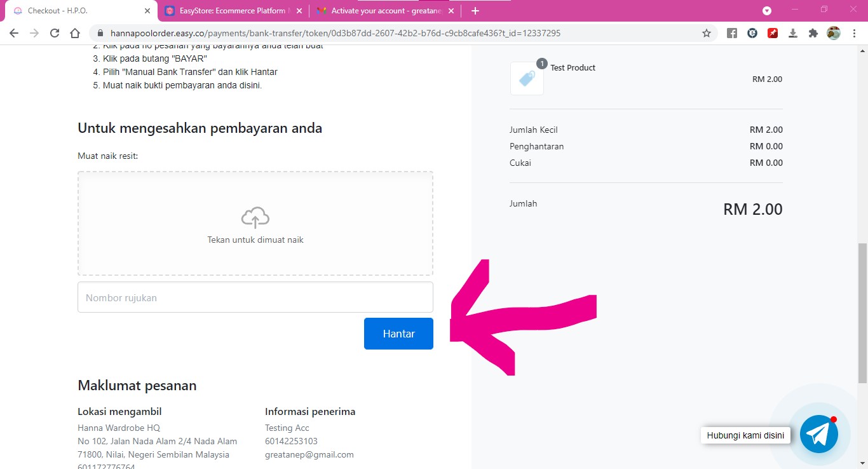Image resolution: width=868 pixels, height=469 pixels.
Task: Bookmark this page with the star icon
Action: (x=706, y=33)
